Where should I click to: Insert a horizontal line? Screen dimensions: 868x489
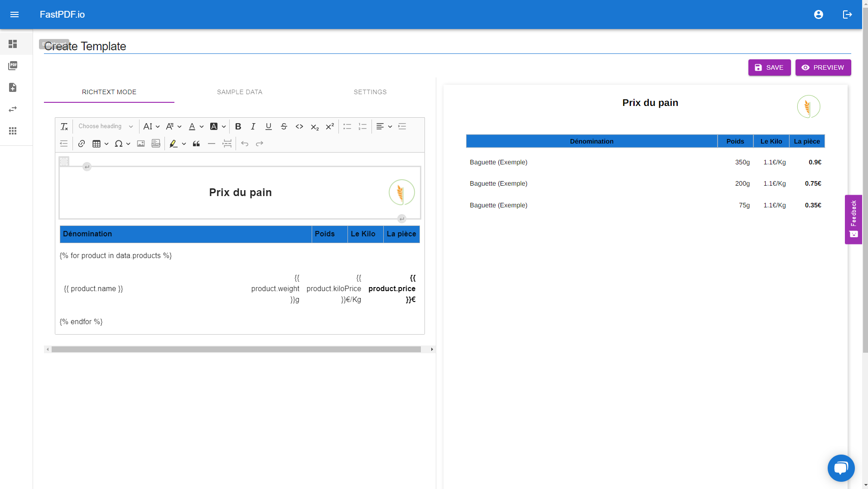click(212, 144)
